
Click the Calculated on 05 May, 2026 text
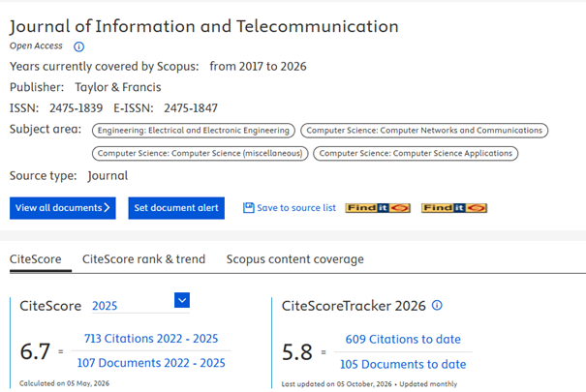(x=64, y=383)
